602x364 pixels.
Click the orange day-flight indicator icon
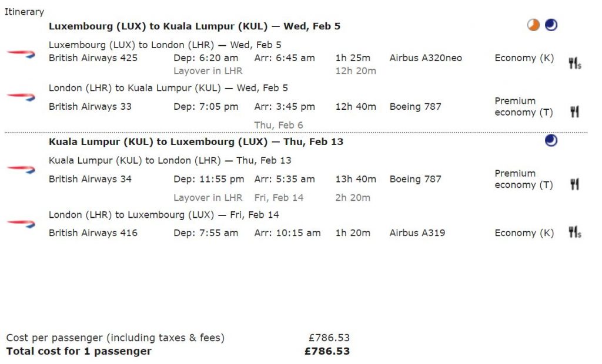[533, 25]
